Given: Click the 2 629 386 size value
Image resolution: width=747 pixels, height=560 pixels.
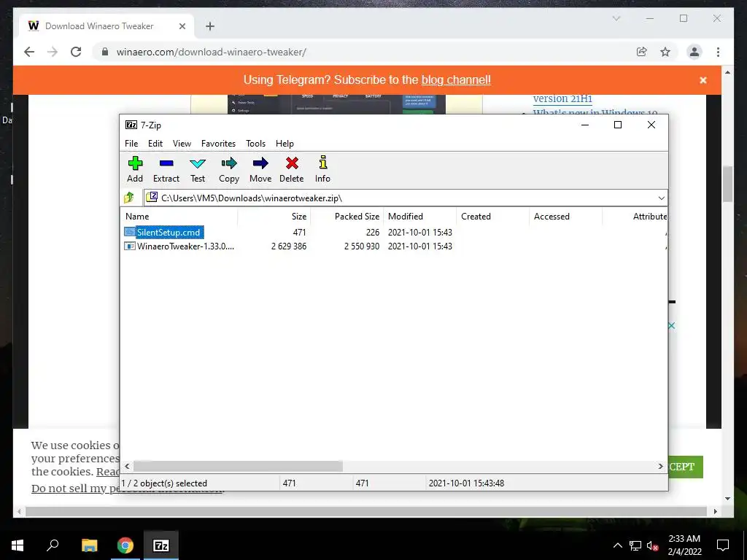Looking at the screenshot, I should [289, 246].
